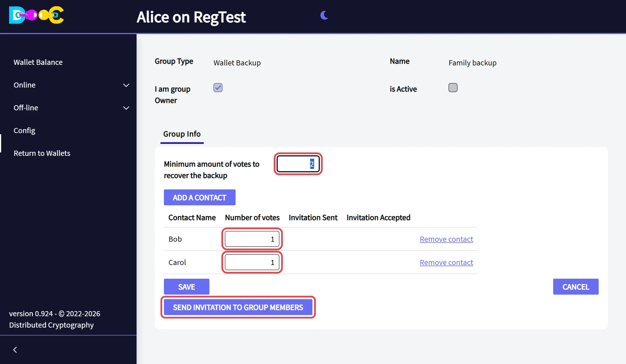Select Return to Wallets
Image resolution: width=626 pixels, height=364 pixels.
point(42,153)
